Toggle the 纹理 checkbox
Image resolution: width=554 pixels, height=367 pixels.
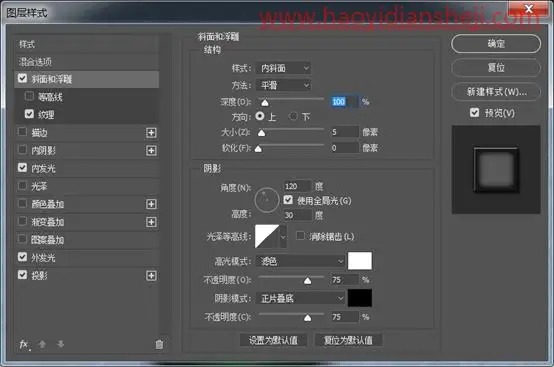29,114
